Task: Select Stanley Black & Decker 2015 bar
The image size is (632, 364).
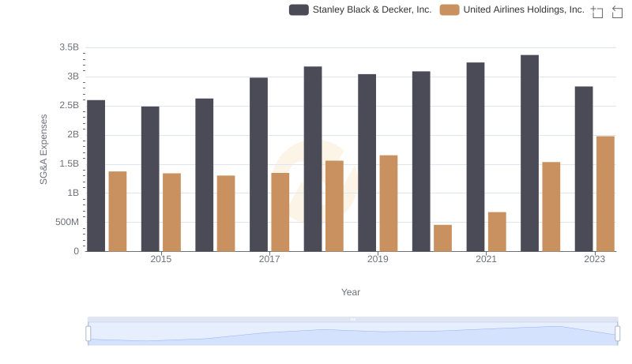Action: click(150, 179)
